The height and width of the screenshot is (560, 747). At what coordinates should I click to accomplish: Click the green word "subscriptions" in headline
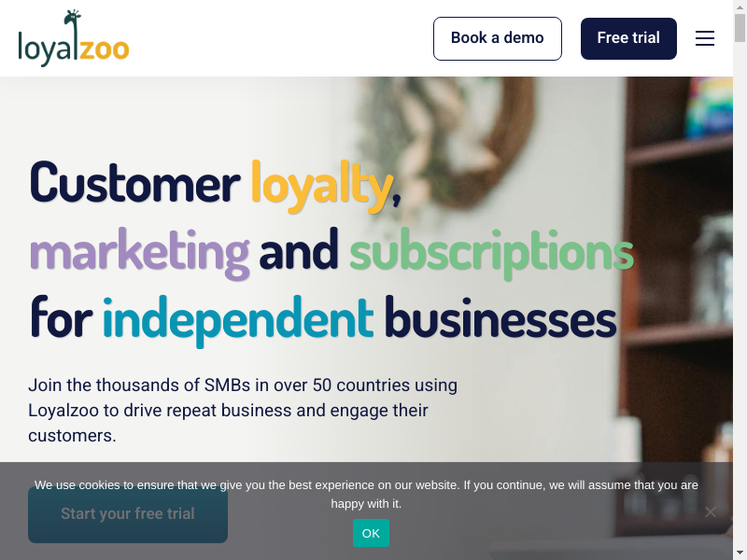491,250
